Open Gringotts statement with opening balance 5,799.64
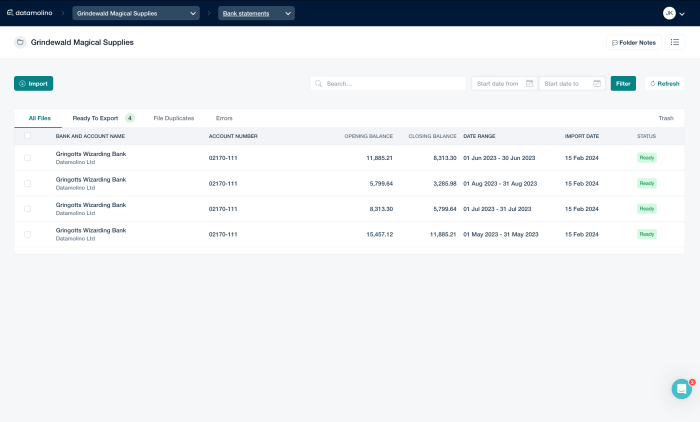The image size is (700, 422). (349, 183)
